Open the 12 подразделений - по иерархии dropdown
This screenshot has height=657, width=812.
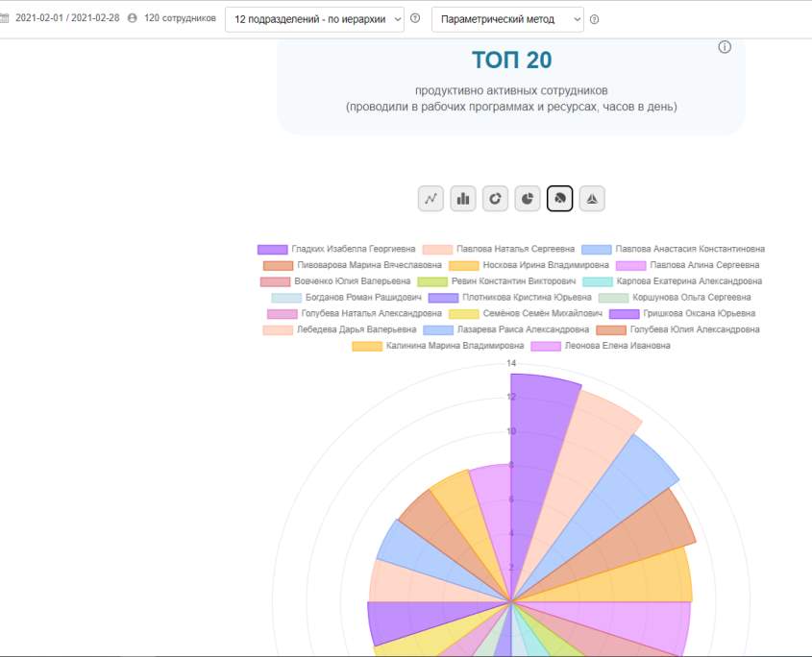pyautogui.click(x=314, y=19)
